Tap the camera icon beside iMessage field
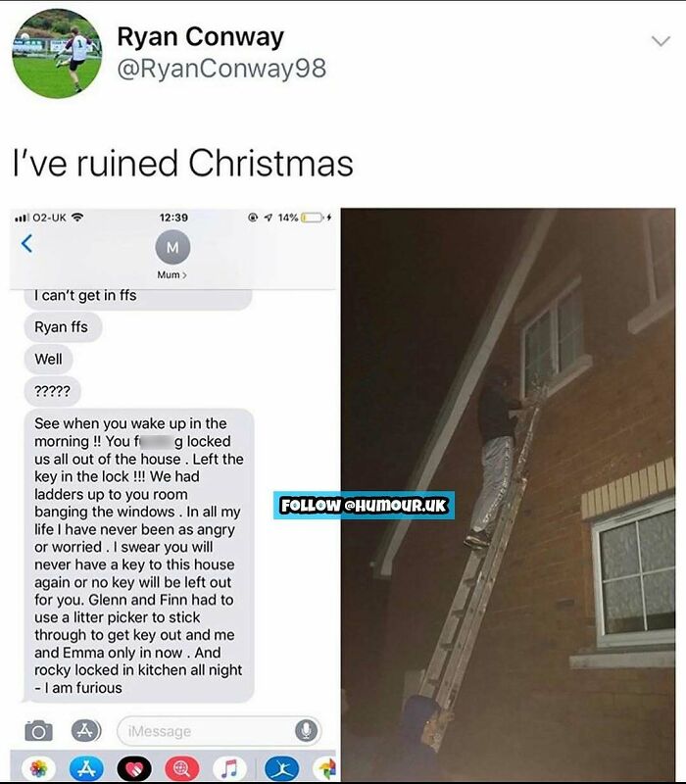The image size is (686, 784). pos(38,731)
